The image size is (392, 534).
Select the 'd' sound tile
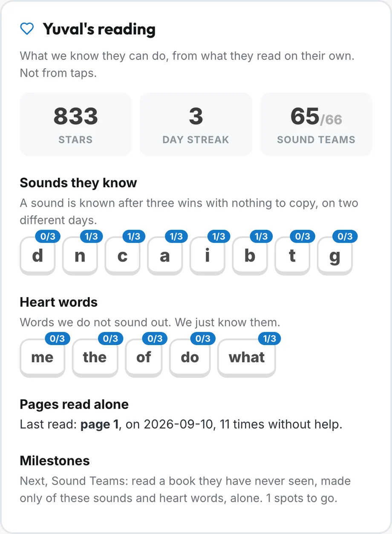coord(37,256)
